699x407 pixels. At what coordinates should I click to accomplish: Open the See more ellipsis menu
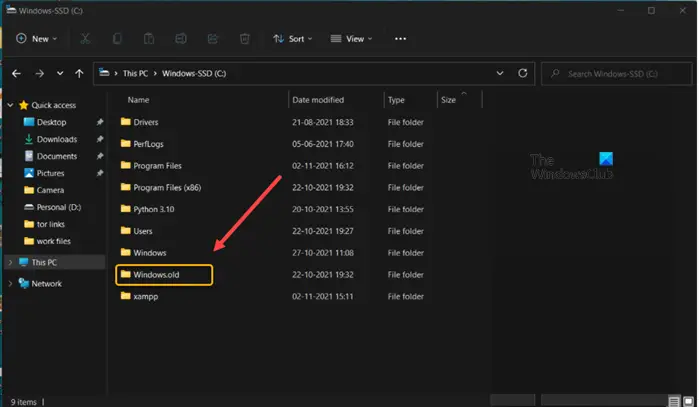coord(400,39)
